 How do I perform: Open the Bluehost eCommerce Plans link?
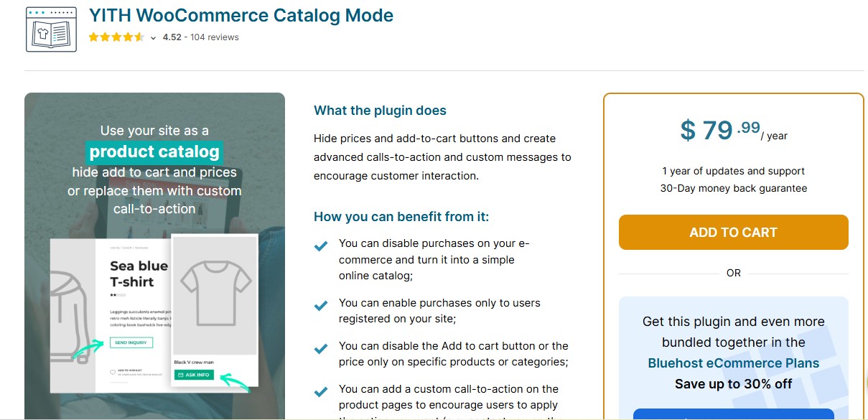click(x=733, y=363)
